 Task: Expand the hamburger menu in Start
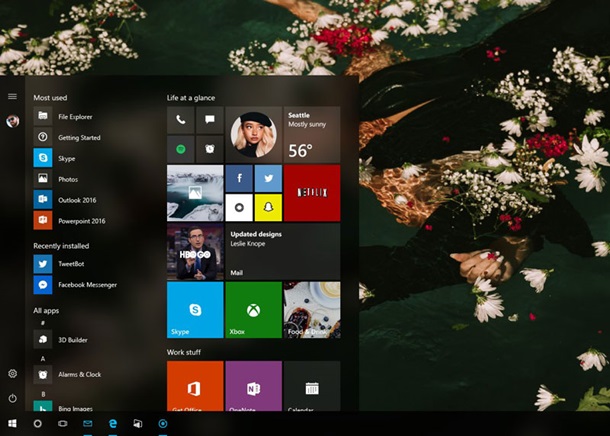(x=12, y=96)
